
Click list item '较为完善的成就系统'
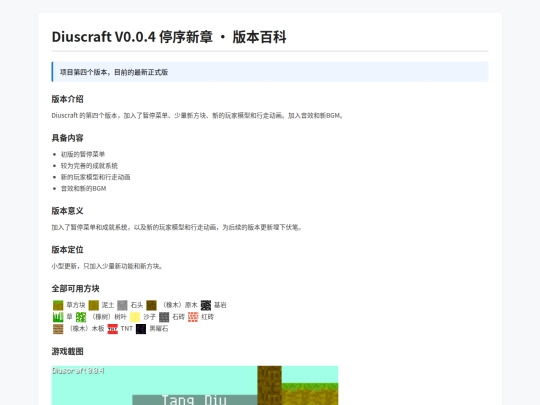pos(89,166)
